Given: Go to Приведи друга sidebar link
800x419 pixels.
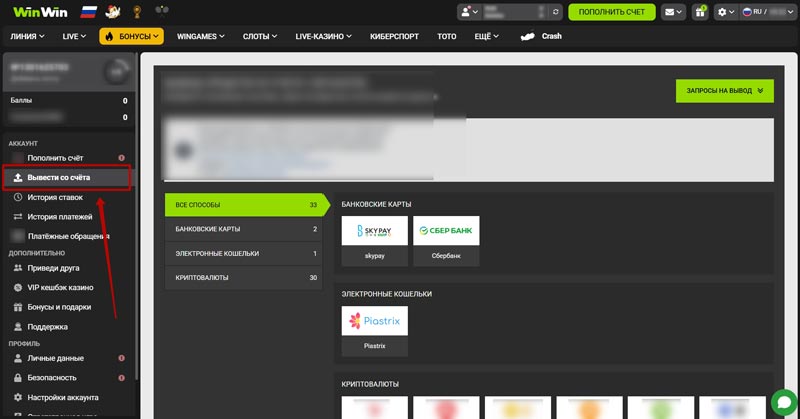Looking at the screenshot, I should (x=53, y=268).
